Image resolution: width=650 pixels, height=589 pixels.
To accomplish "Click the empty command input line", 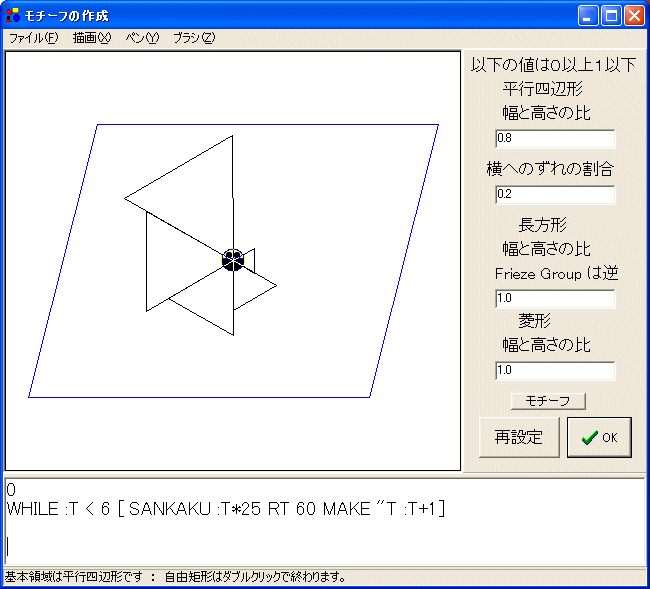I will pos(323,545).
